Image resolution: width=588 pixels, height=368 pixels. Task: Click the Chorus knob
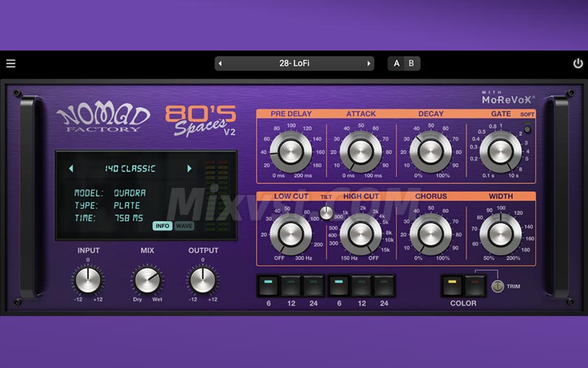coord(430,234)
